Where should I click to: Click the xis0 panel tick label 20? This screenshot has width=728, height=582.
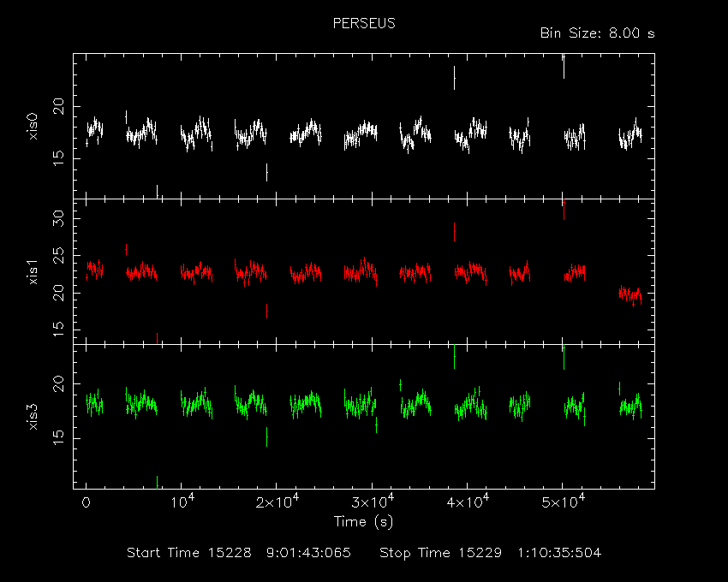59,106
